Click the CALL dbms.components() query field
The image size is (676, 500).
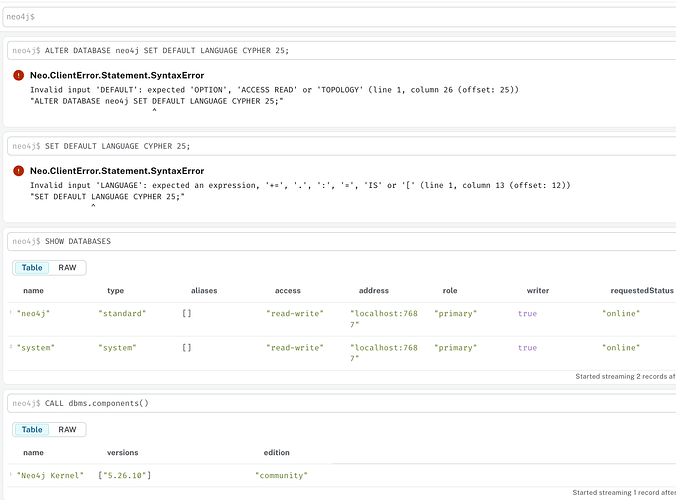tap(341, 403)
